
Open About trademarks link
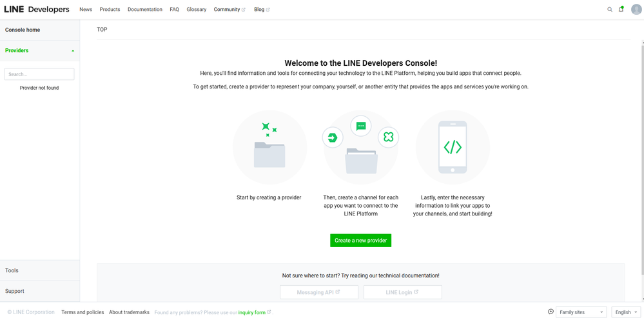pyautogui.click(x=129, y=312)
